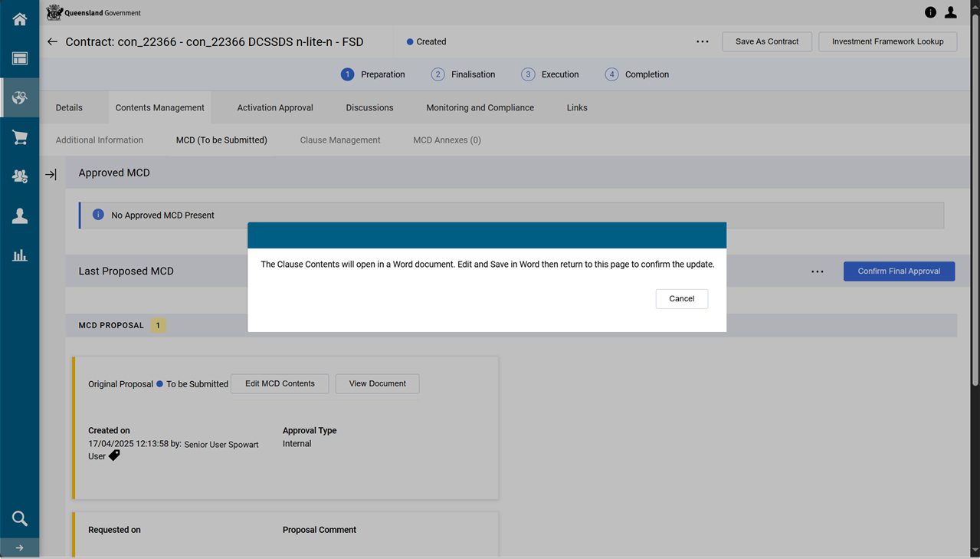Click the back arrow beside Contract title
Image resolution: width=980 pixels, height=559 pixels.
pos(52,42)
